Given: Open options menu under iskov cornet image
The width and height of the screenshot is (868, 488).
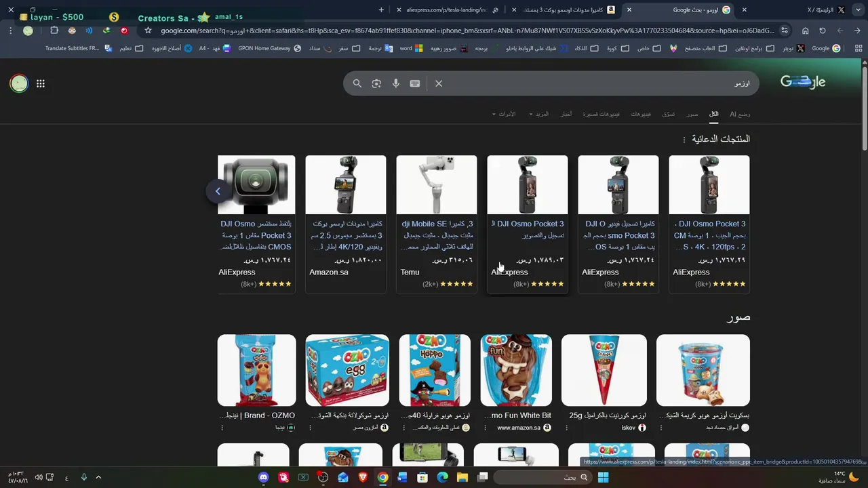Looking at the screenshot, I should (x=566, y=428).
